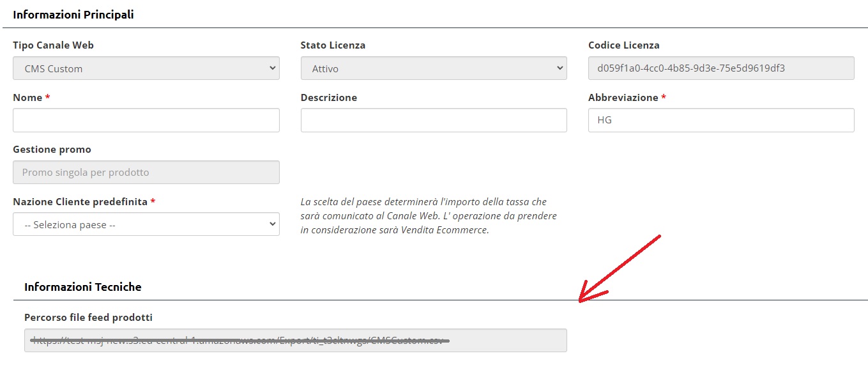
Task: Open the Tipo Canale Web dropdown
Action: point(146,68)
